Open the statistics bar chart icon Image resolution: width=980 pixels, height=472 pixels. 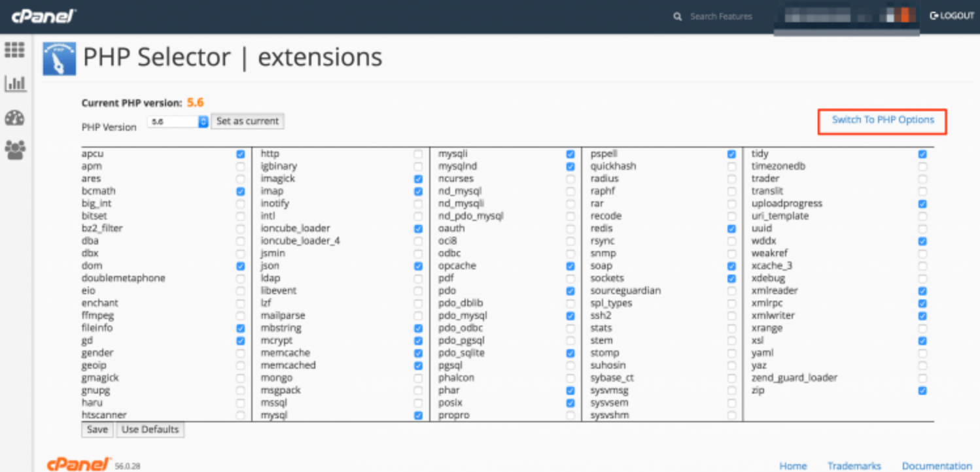point(14,83)
